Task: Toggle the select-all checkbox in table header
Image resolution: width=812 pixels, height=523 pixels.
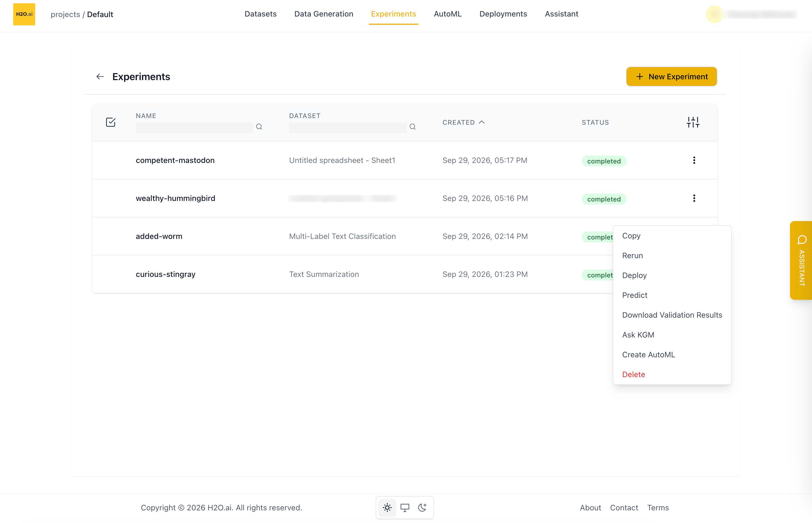Action: (x=111, y=122)
